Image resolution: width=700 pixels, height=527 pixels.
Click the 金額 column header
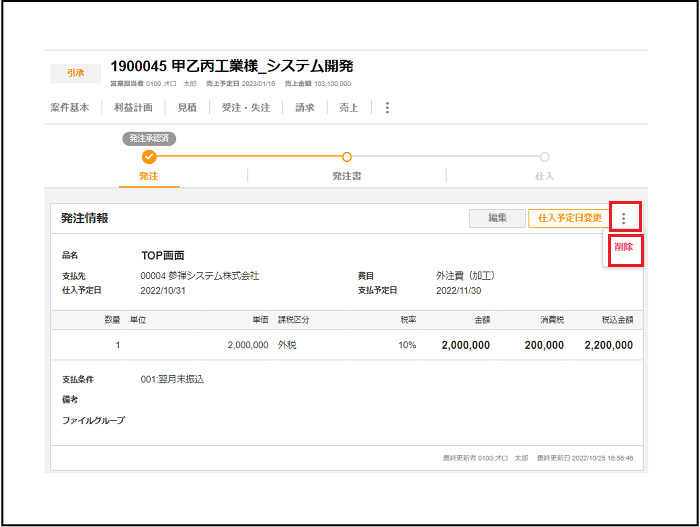pyautogui.click(x=482, y=320)
